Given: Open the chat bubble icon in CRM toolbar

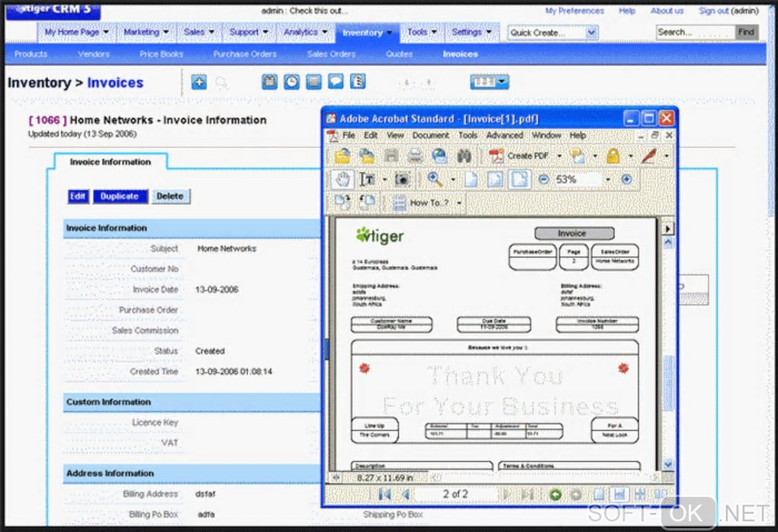Looking at the screenshot, I should pos(336,82).
